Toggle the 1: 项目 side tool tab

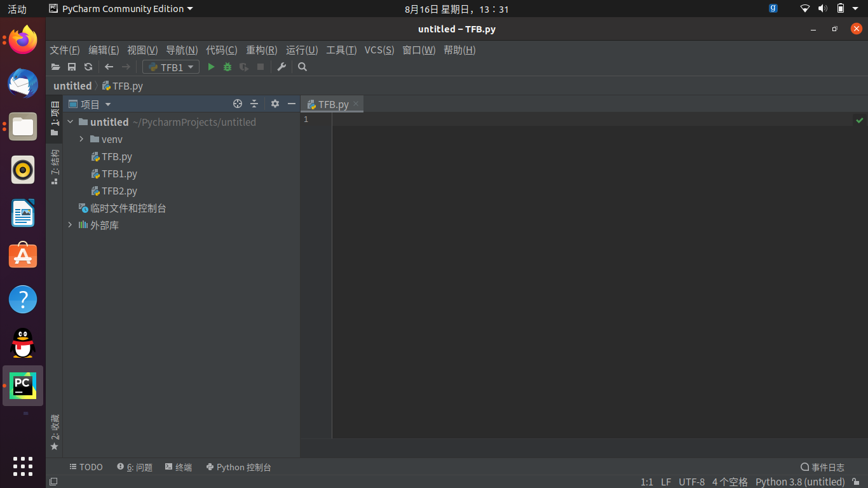pyautogui.click(x=55, y=119)
